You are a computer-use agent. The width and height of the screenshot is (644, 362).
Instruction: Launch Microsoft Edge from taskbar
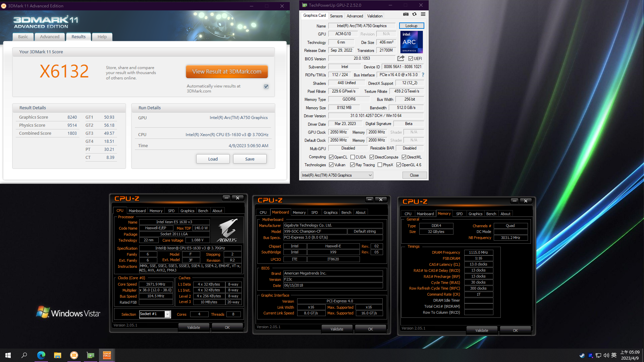(x=41, y=355)
